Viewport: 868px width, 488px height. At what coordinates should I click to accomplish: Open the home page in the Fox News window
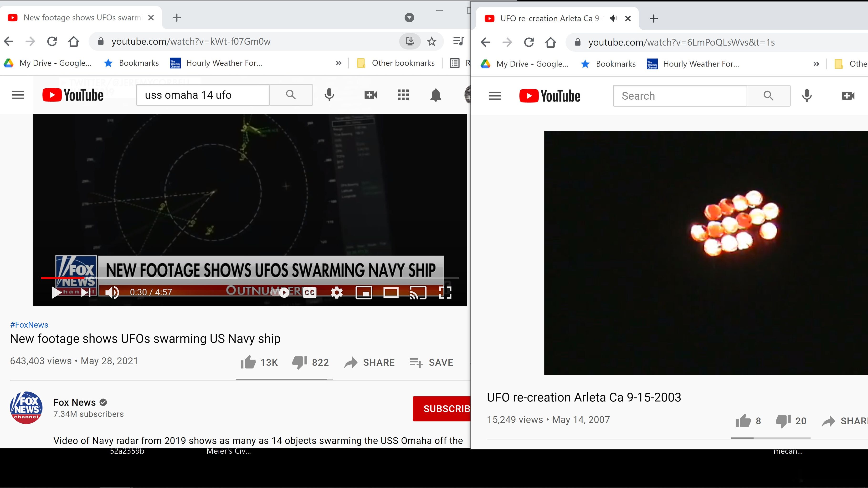click(x=73, y=41)
